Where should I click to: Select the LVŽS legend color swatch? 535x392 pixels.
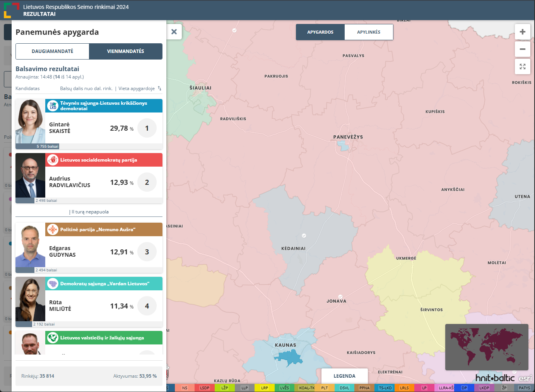point(285,388)
